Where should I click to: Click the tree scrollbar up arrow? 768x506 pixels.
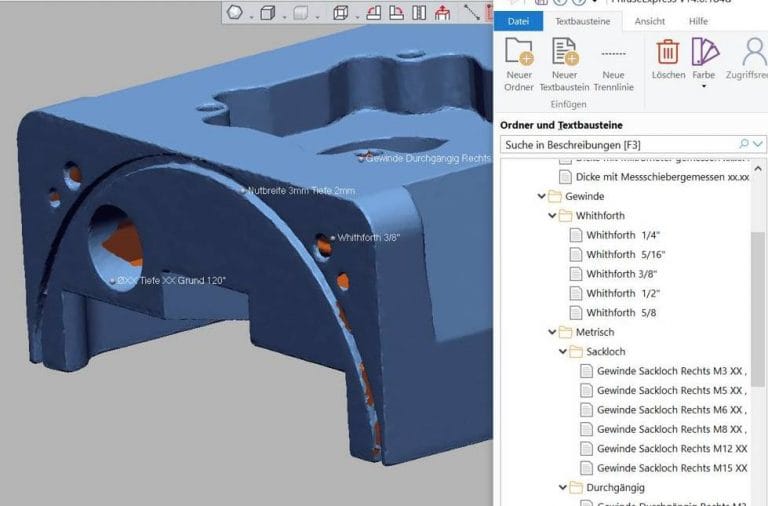(x=758, y=168)
